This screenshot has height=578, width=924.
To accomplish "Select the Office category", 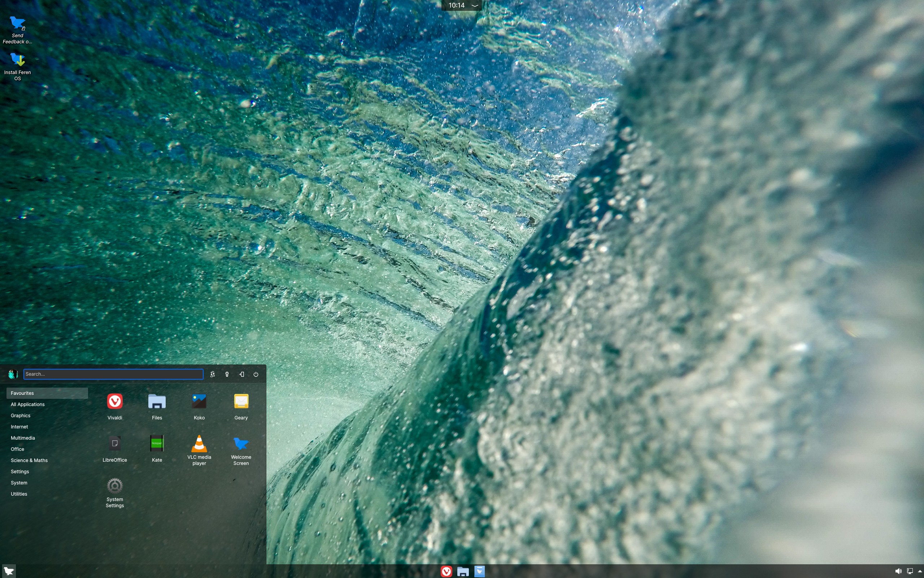I will pos(47,449).
